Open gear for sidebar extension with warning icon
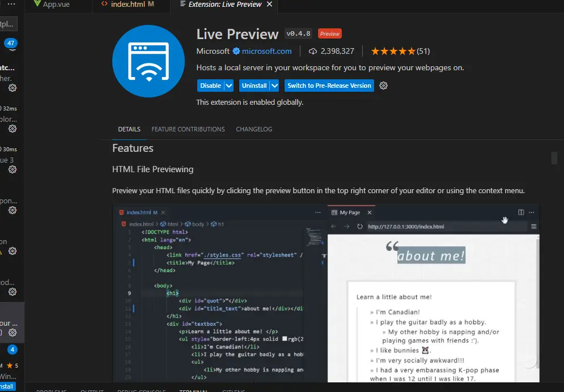Viewport: 564px width, 392px height. (12, 251)
